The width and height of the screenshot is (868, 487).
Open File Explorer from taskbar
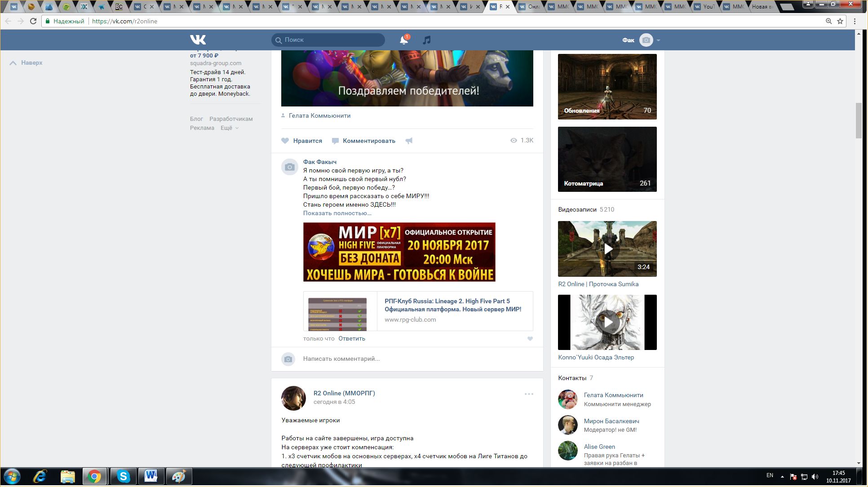(x=67, y=476)
